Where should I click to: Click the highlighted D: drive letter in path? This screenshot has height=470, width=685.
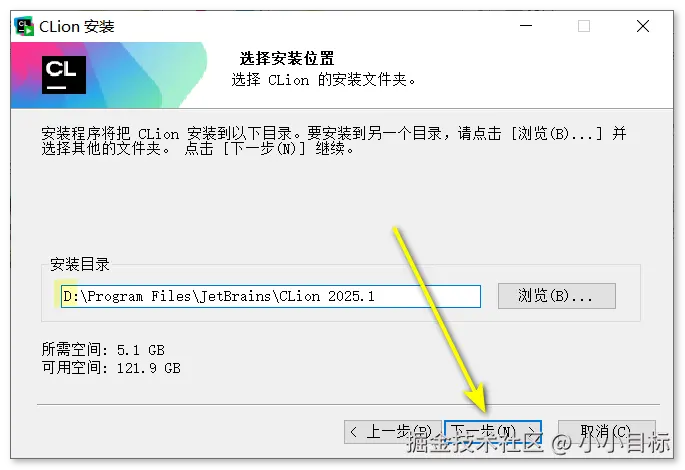pyautogui.click(x=70, y=297)
